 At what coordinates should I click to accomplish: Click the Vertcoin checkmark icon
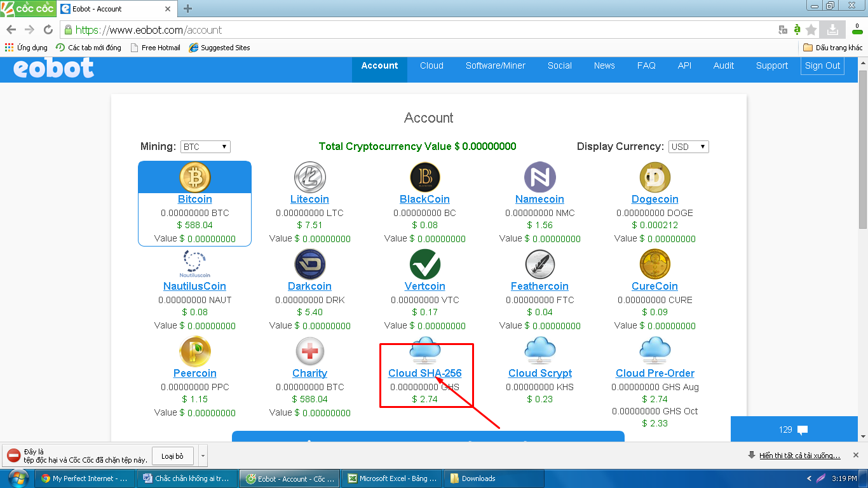(424, 264)
